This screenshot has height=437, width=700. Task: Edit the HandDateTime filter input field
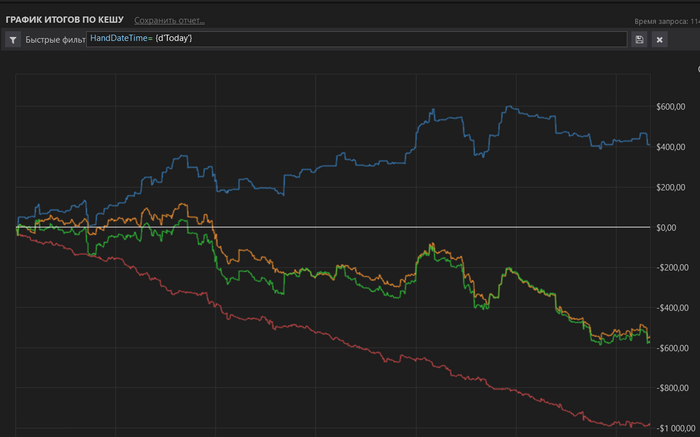point(356,39)
